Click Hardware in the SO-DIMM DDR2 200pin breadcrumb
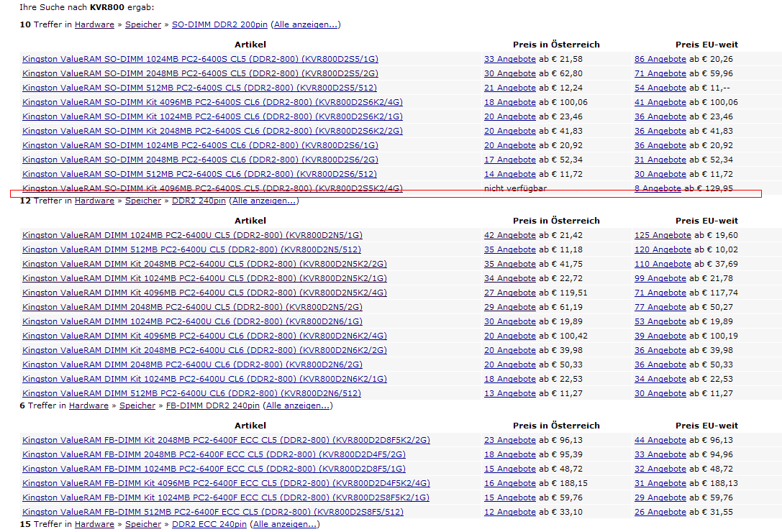782x532 pixels. tap(94, 24)
